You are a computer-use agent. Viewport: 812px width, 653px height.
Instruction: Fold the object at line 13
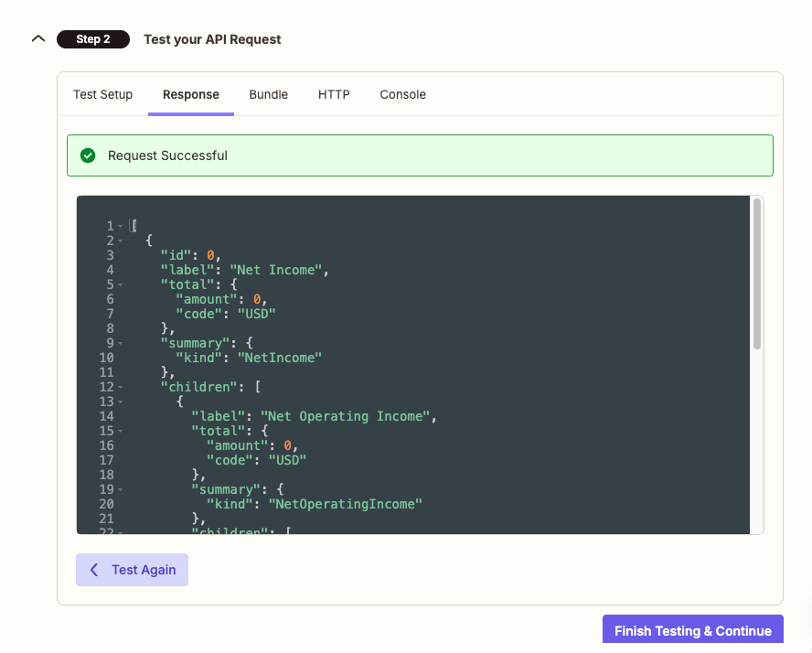click(x=120, y=401)
